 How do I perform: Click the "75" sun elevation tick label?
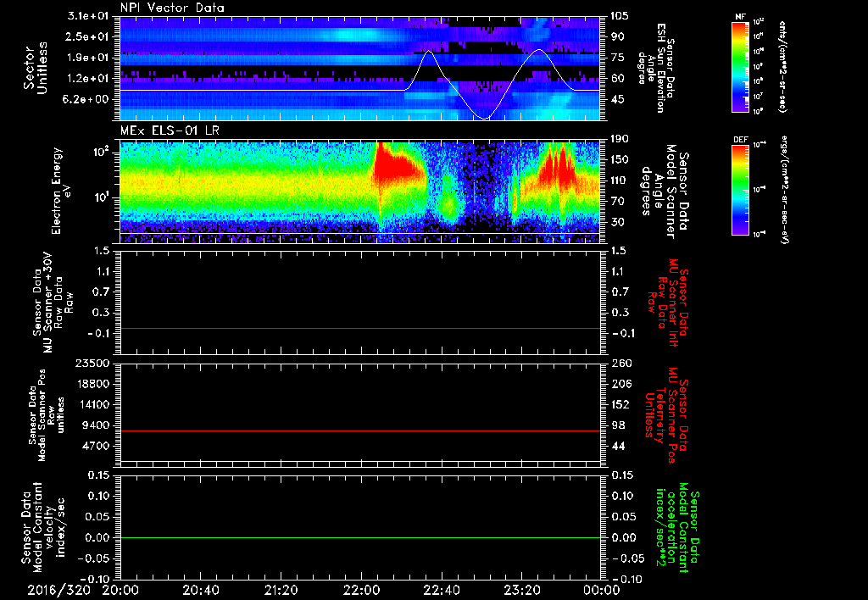click(x=617, y=58)
